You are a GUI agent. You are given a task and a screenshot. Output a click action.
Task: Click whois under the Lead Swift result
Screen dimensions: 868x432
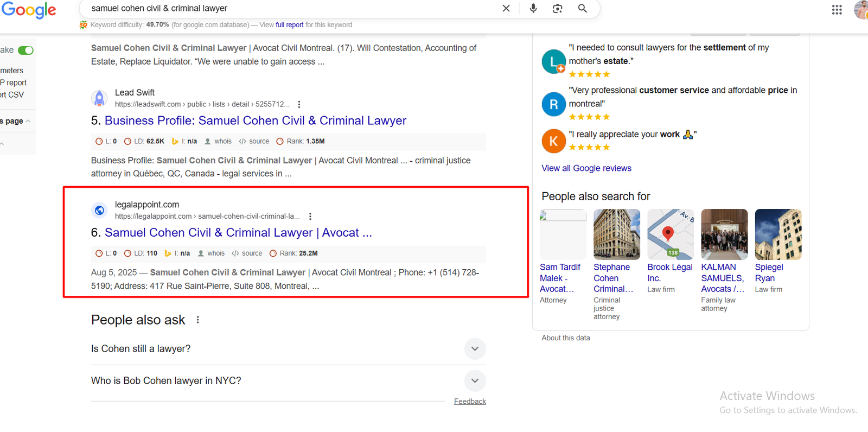[x=222, y=142]
